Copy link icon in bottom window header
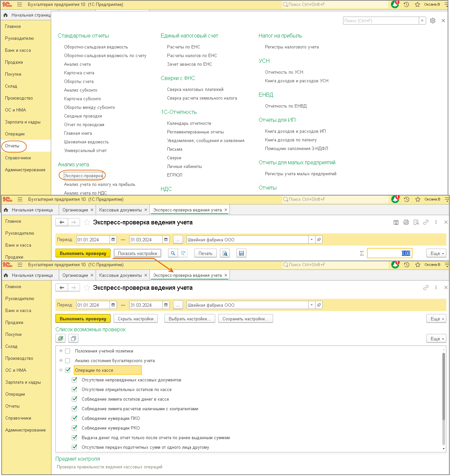Image resolution: width=450 pixels, height=476 pixels. 426,288
